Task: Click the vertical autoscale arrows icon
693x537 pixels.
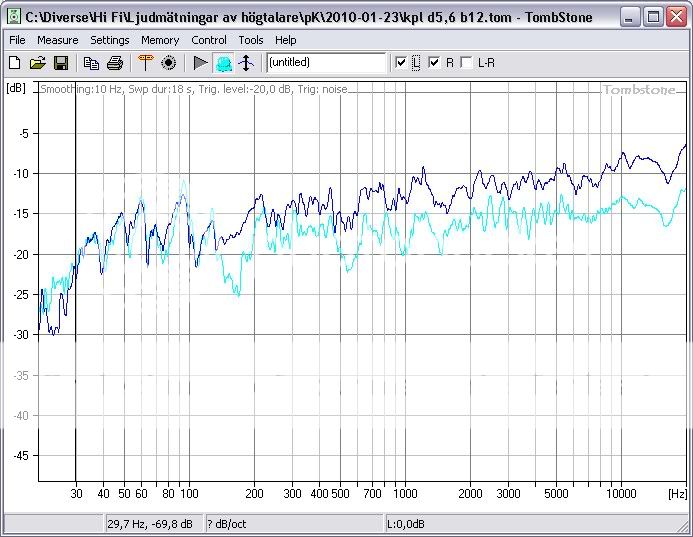Action: [246, 63]
